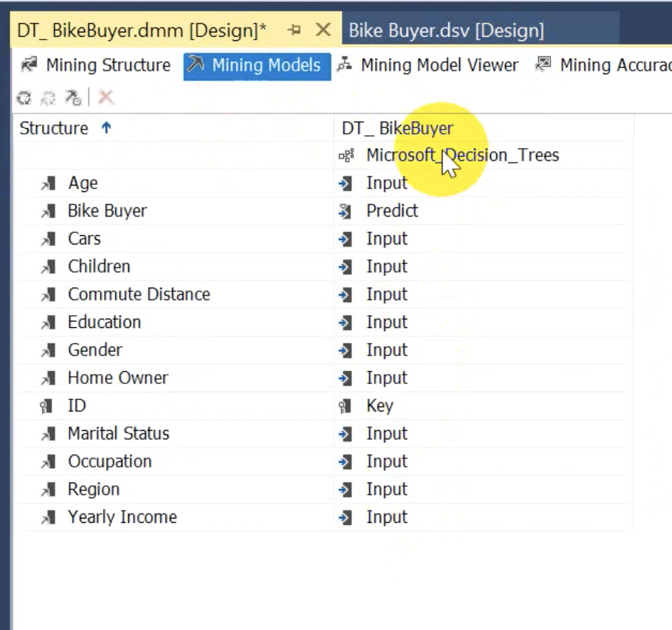Switch to the Mining Structure tab
The image size is (672, 630).
point(96,65)
